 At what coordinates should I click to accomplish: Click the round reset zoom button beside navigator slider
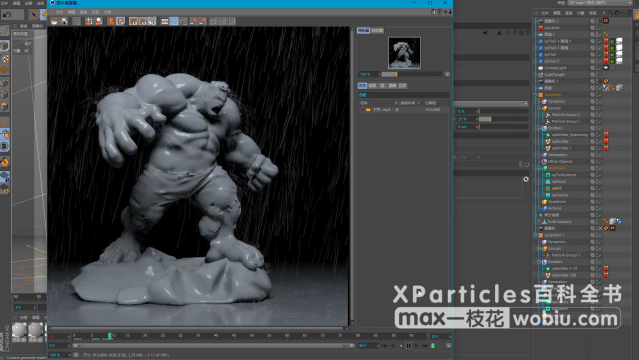pos(447,74)
